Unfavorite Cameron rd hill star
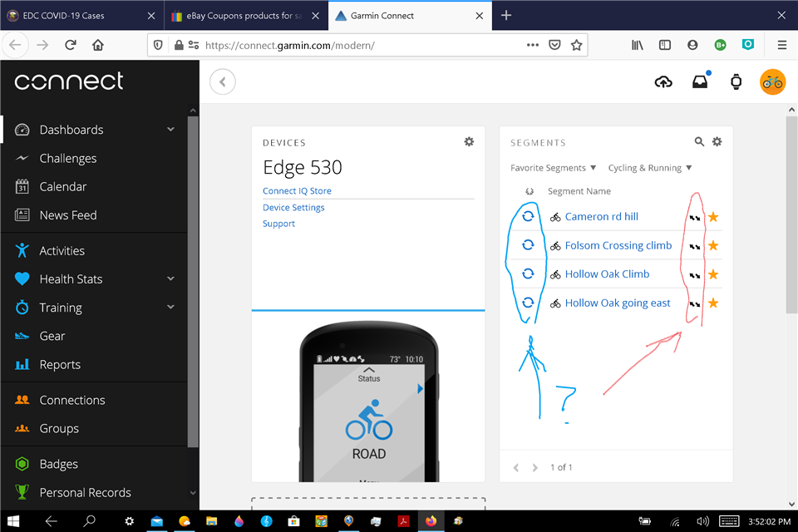 point(713,217)
